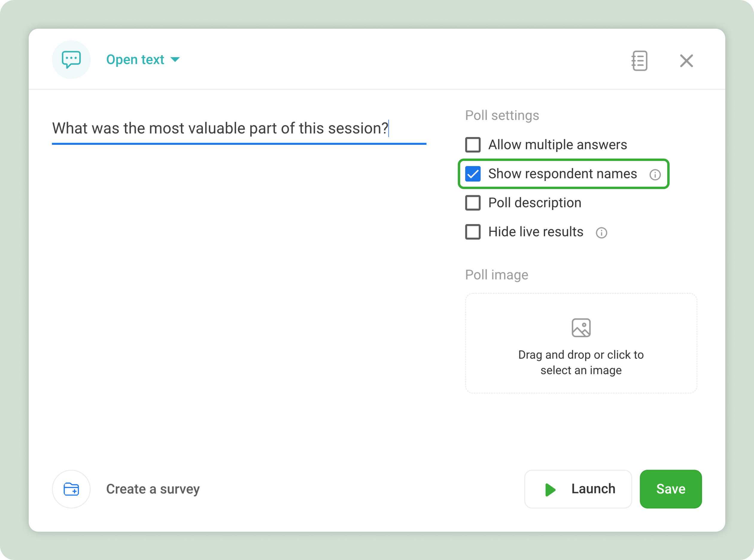Click the folder-plus survey icon
Image resolution: width=754 pixels, height=560 pixels.
[71, 489]
